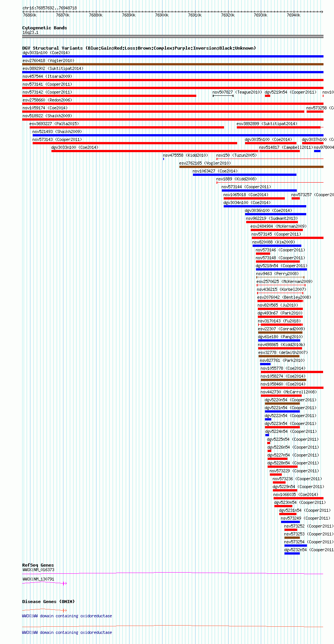The height and width of the screenshot is (644, 334).
Task: Select nsv442730 (McCarroll2008) label
Action: pos(289,392)
